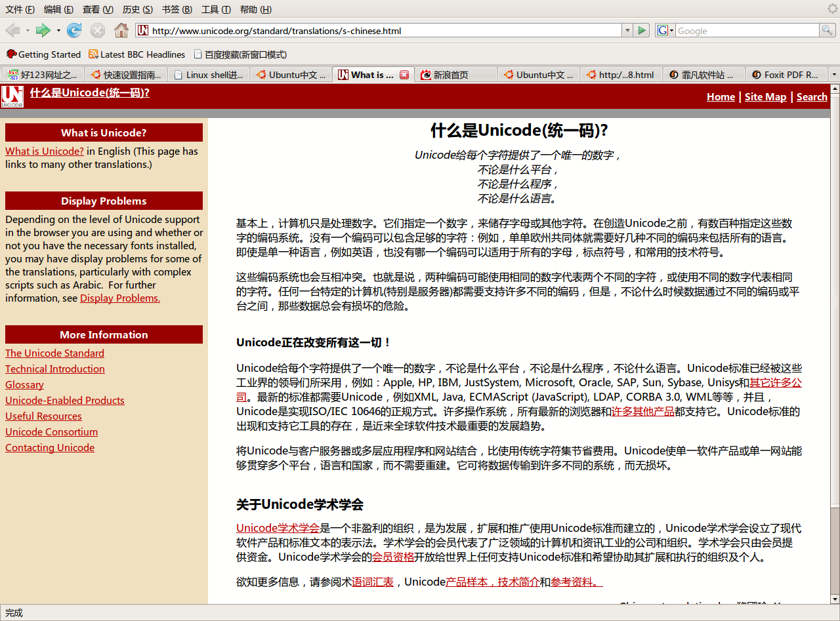Viewport: 840px width, 621px height.
Task: Go to the Home page icon
Action: (x=121, y=30)
